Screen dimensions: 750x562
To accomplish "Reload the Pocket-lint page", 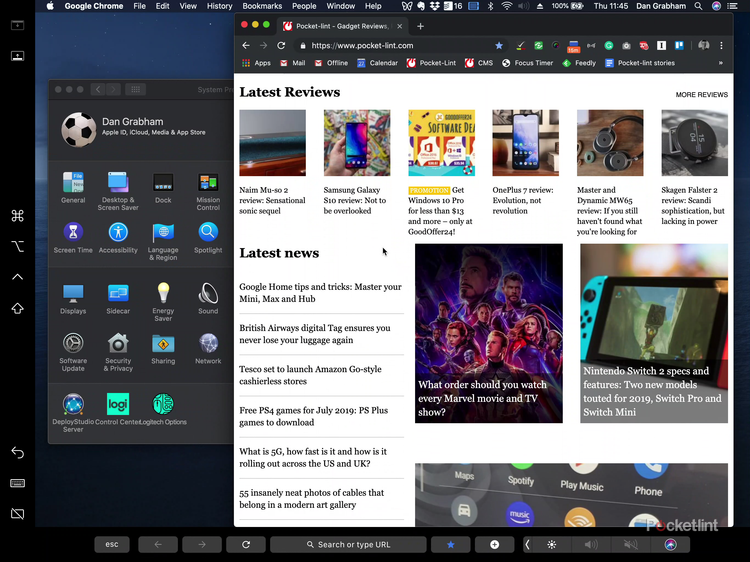I will pos(281,45).
